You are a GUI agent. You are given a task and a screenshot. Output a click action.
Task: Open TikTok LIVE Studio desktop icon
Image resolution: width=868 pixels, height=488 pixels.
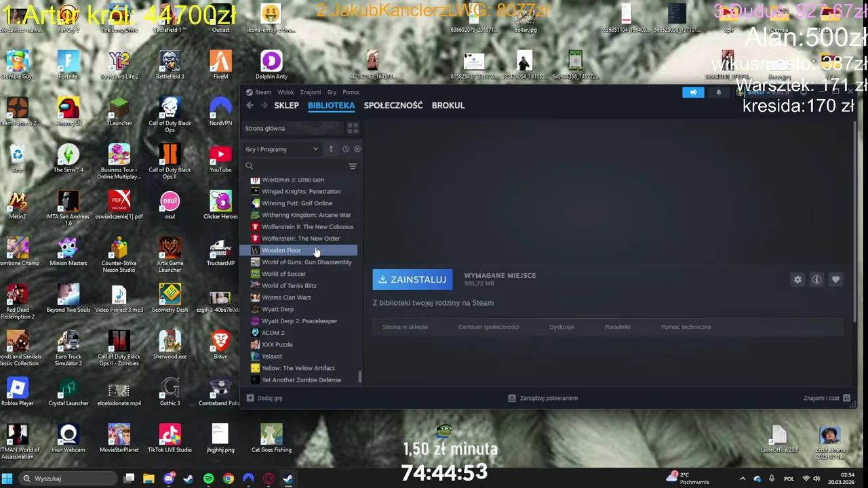(x=170, y=439)
